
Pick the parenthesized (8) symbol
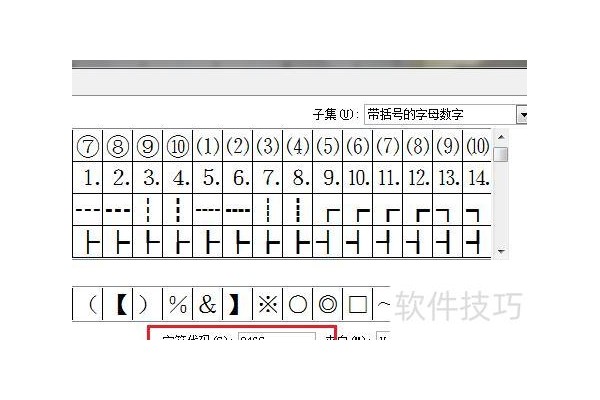[418, 146]
